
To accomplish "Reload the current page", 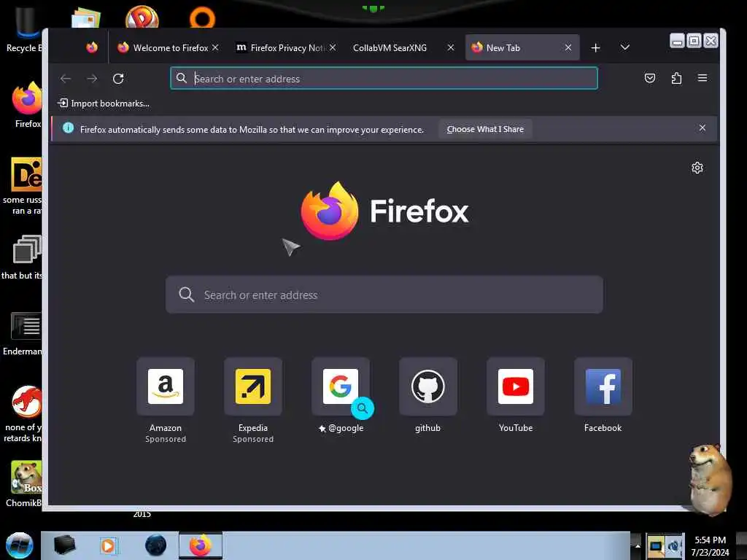I will tap(118, 79).
